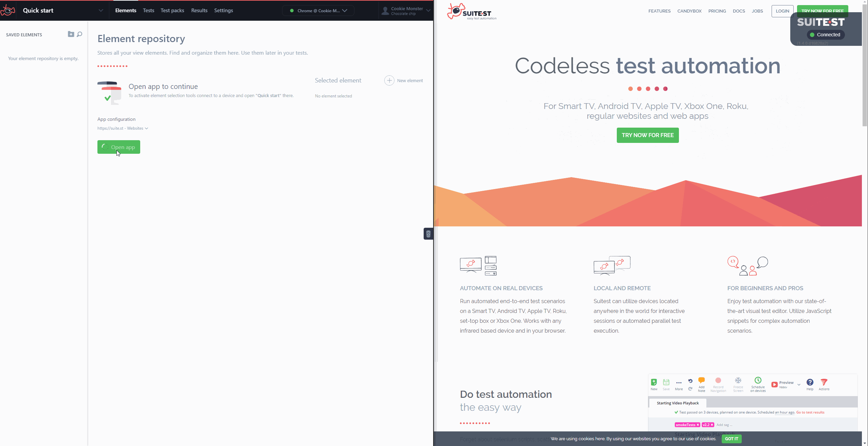
Task: Click the Open app illustration icon
Action: (x=109, y=93)
